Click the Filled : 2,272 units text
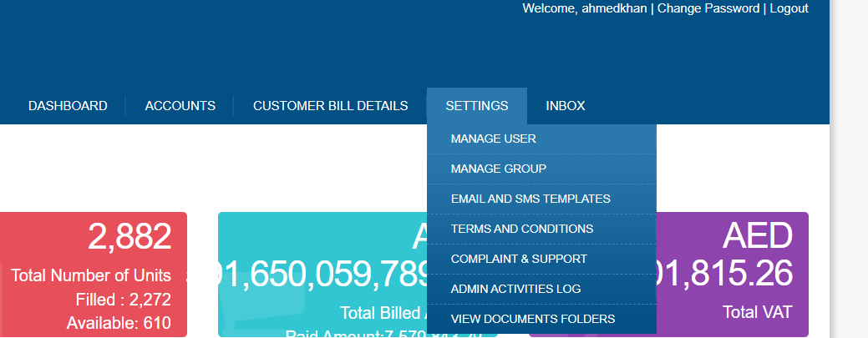 click(x=123, y=300)
